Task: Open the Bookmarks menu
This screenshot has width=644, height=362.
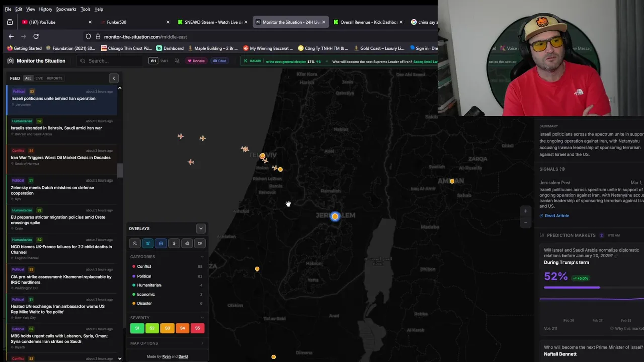Action: (66, 9)
